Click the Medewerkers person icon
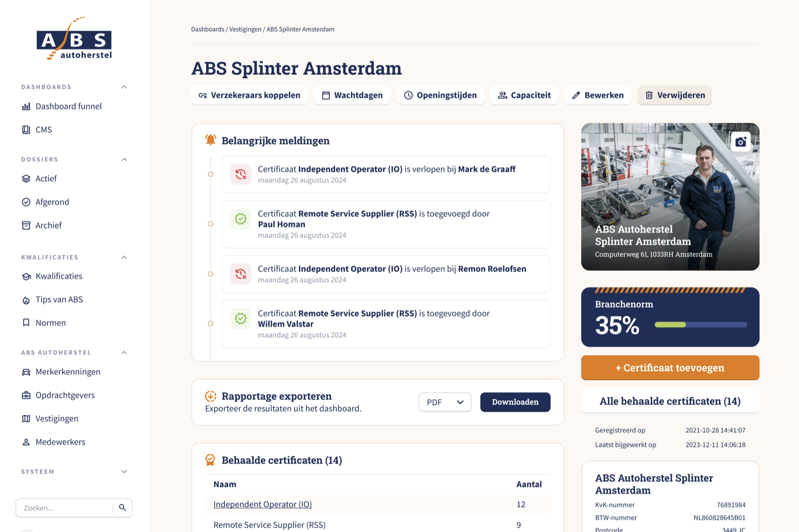This screenshot has height=532, width=799. (x=26, y=442)
